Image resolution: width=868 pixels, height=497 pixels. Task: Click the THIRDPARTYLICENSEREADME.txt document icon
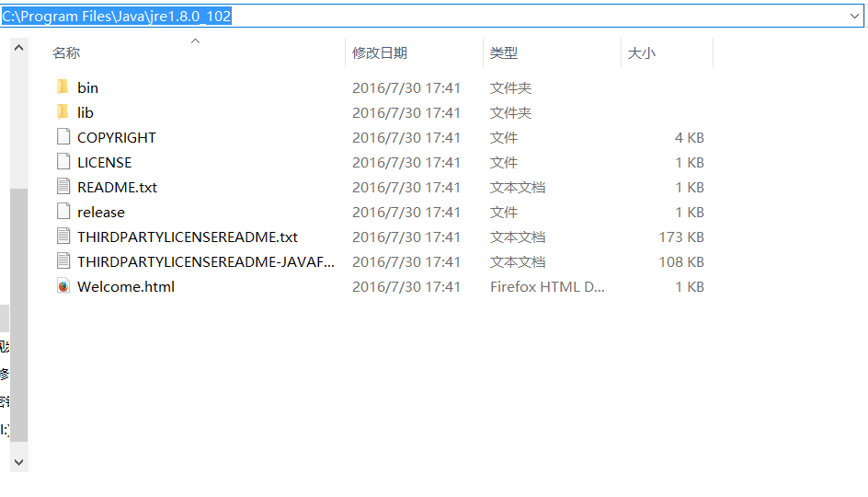click(x=63, y=237)
